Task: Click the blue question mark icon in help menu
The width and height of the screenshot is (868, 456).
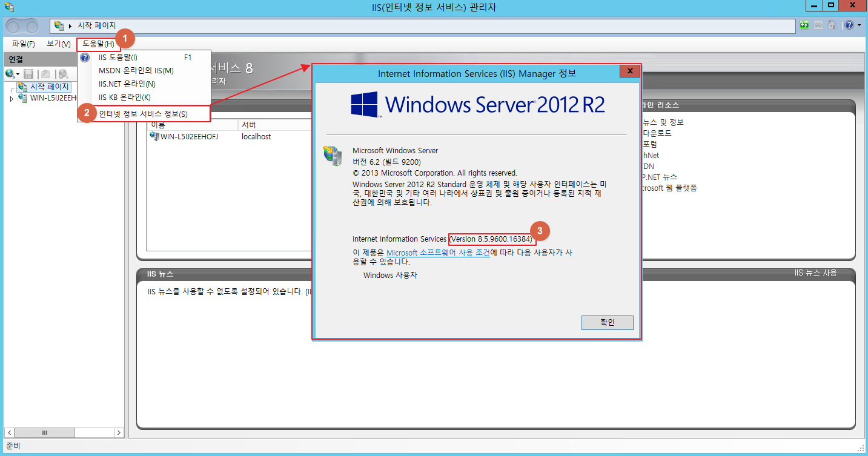Action: [85, 58]
